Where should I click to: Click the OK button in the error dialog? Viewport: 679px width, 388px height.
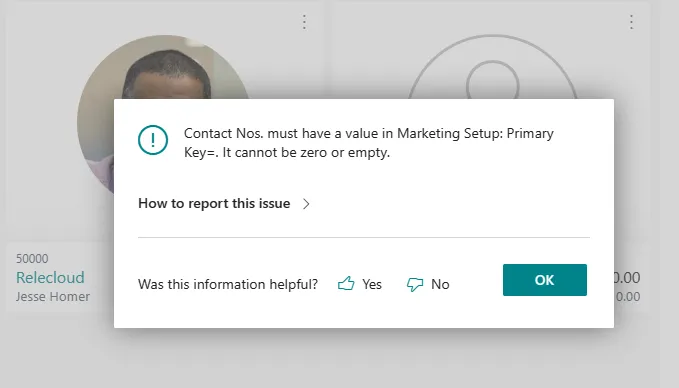pyautogui.click(x=544, y=280)
